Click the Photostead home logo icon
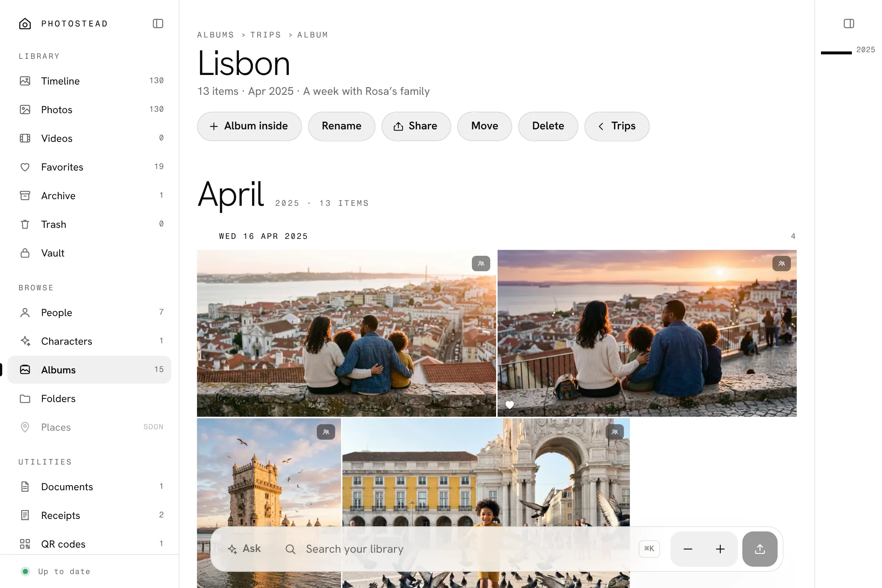The height and width of the screenshot is (588, 882). coord(25,24)
